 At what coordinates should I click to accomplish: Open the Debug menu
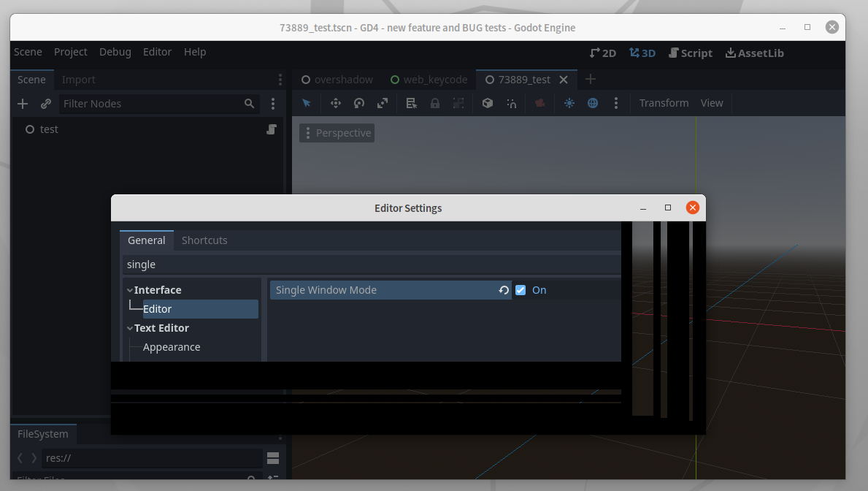pos(115,52)
